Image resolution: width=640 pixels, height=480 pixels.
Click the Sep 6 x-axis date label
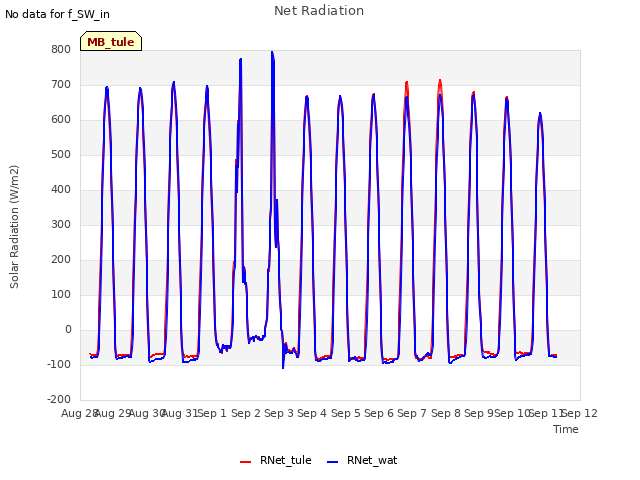coord(379,413)
